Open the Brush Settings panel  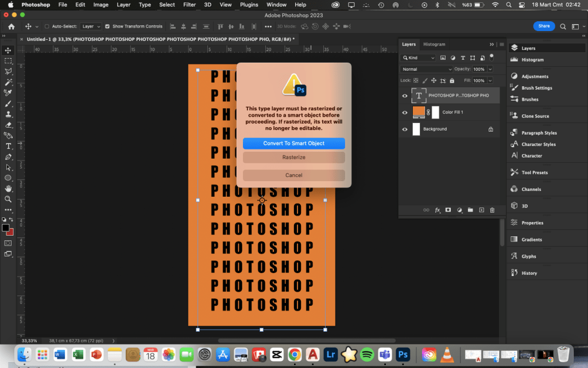[x=536, y=88]
